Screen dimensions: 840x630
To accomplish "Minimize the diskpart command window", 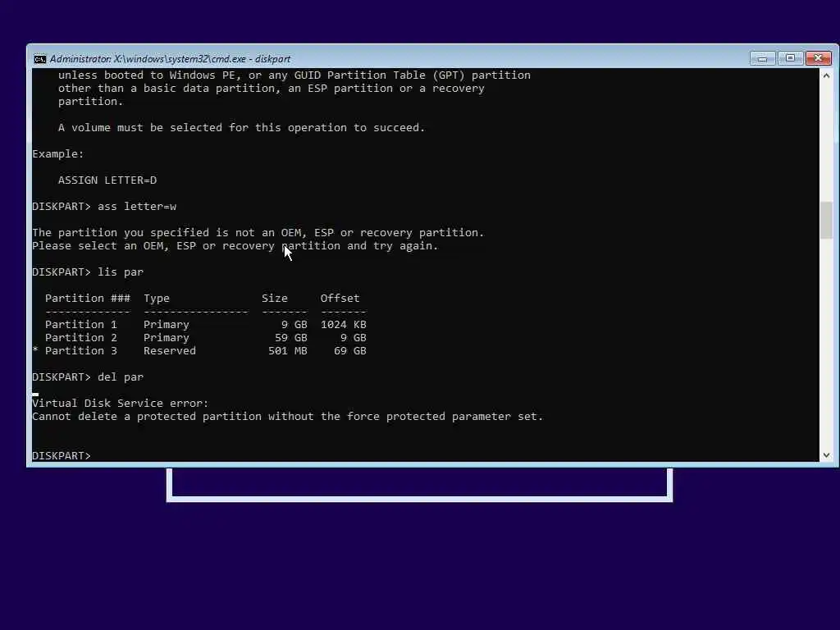I will [x=762, y=58].
